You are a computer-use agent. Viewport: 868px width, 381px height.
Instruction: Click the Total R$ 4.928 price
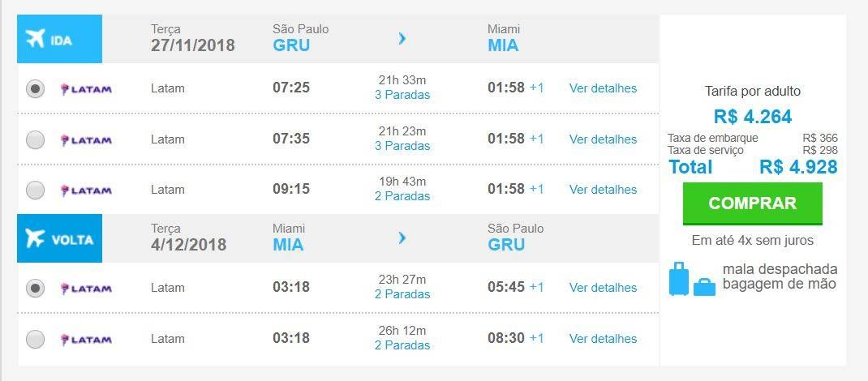(753, 166)
